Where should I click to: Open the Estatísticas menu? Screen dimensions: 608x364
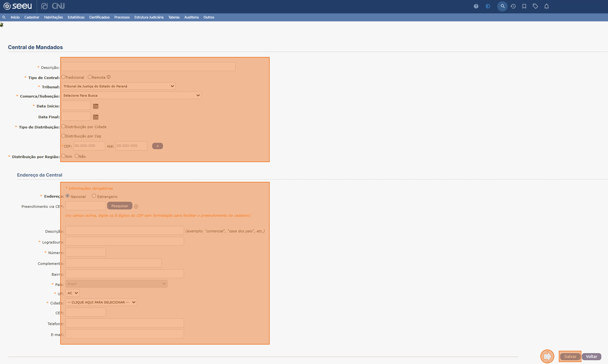click(76, 17)
